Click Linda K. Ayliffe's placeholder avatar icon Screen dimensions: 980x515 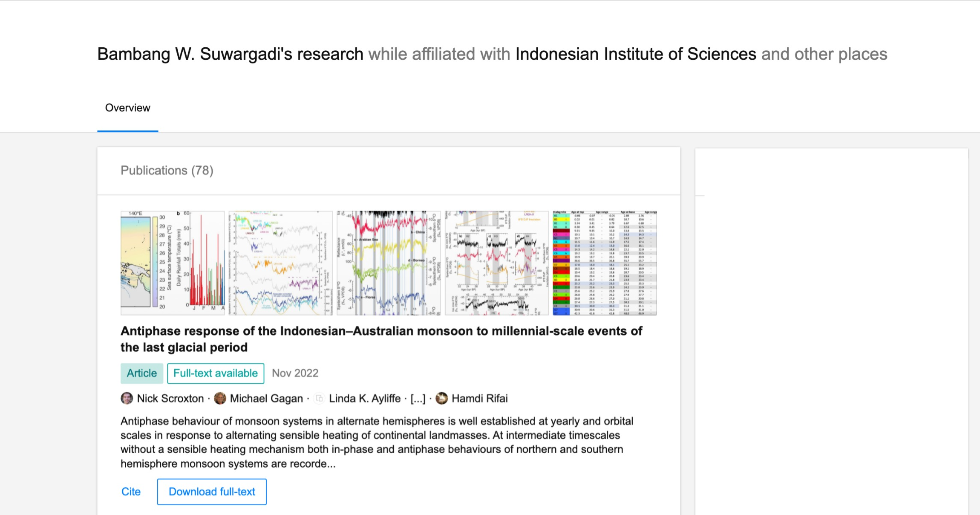[x=319, y=398]
